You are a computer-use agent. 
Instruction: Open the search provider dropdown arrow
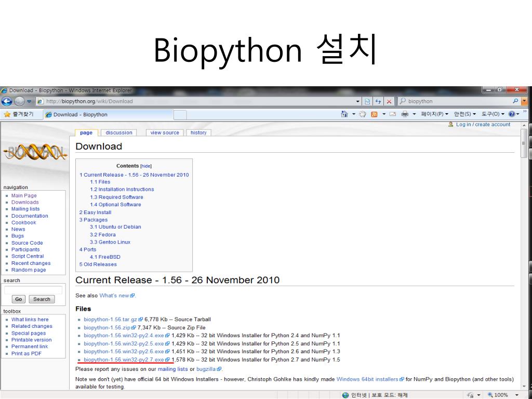(x=525, y=101)
